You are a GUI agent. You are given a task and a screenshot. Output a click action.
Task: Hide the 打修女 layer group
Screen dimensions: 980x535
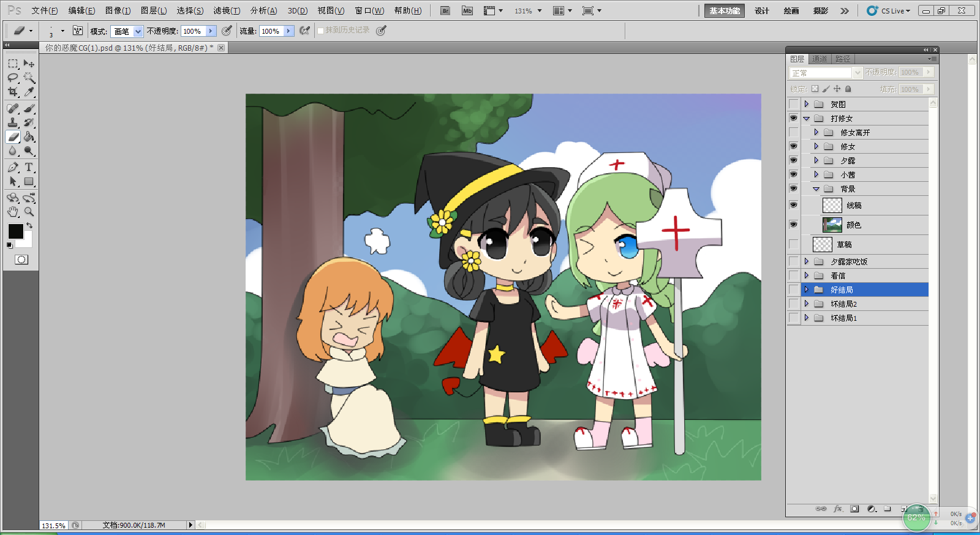794,118
